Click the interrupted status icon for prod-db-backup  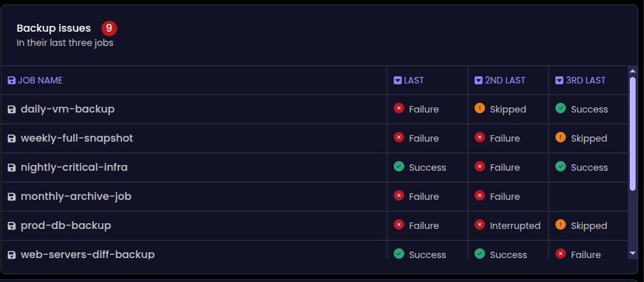(480, 224)
